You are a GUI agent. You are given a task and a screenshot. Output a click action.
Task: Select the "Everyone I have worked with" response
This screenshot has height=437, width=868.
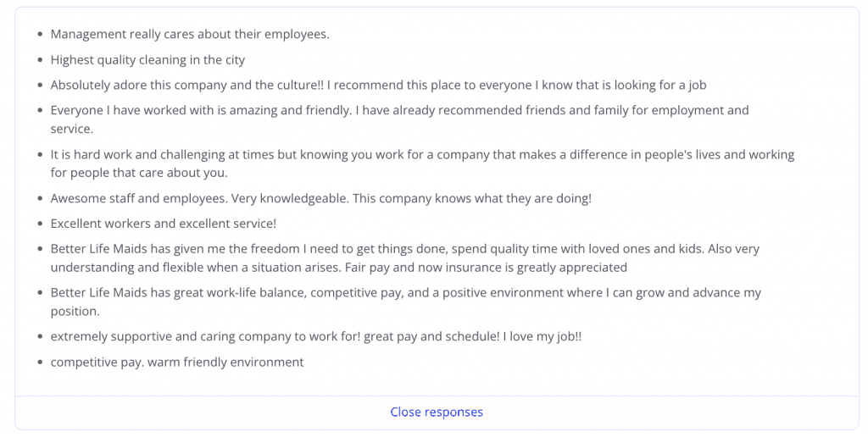pos(399,111)
